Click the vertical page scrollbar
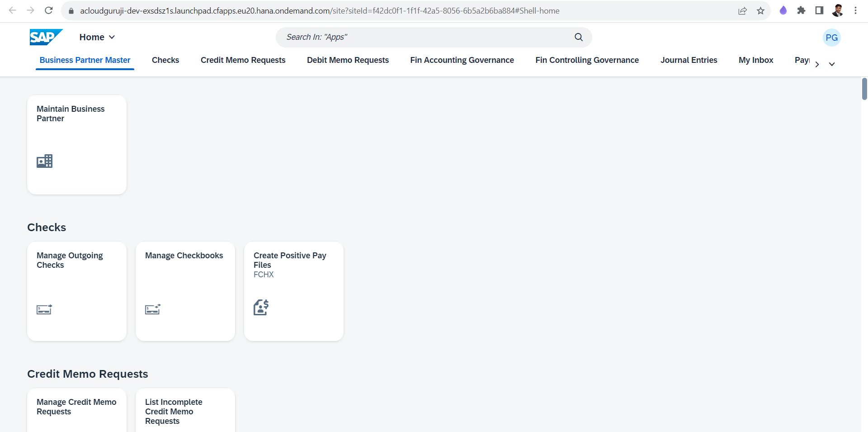 (864, 89)
